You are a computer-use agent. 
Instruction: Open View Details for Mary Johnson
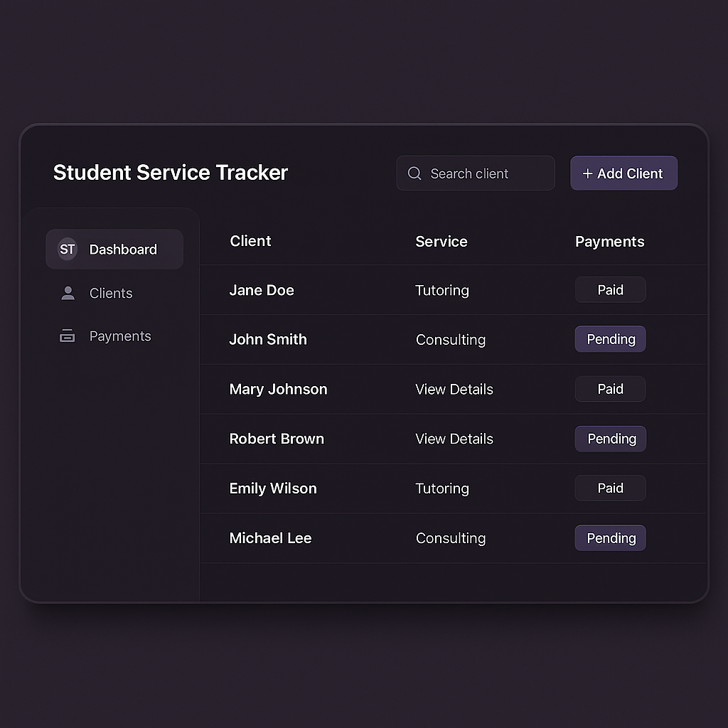[x=454, y=389]
